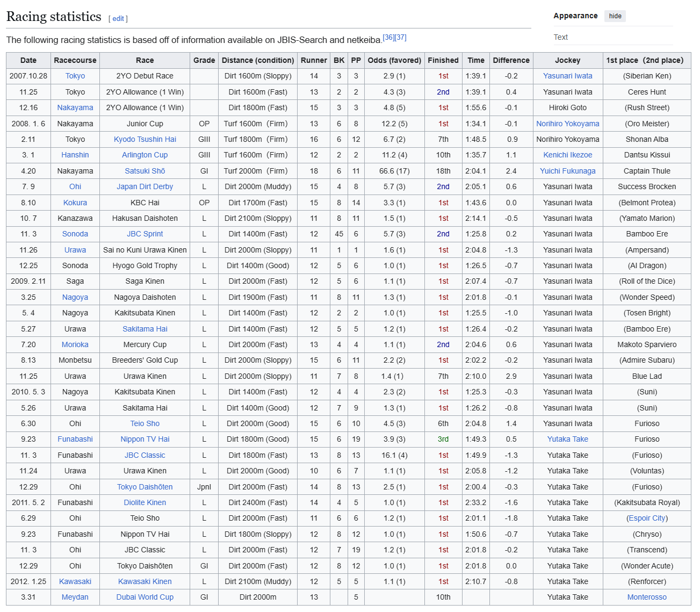Screen dimensions: 700x612
Task: Open the Espoir City horse link
Action: pyautogui.click(x=647, y=519)
